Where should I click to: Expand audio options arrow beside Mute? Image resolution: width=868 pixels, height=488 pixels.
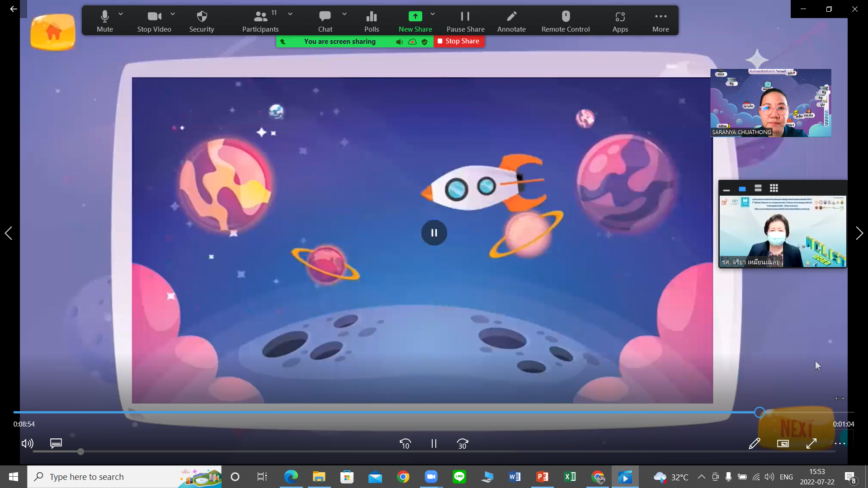tap(121, 14)
